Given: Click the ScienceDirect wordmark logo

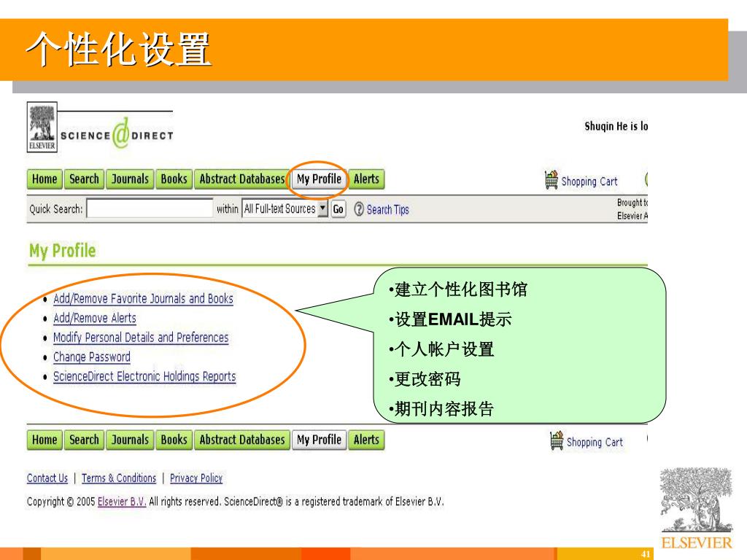Looking at the screenshot, I should tap(117, 134).
